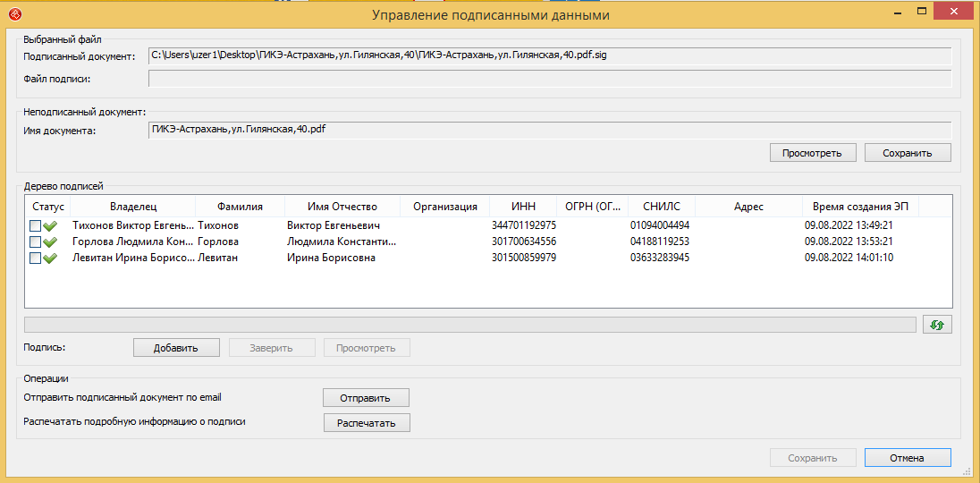The image size is (980, 483).
Task: Click the СНИЛС column header
Action: point(661,207)
